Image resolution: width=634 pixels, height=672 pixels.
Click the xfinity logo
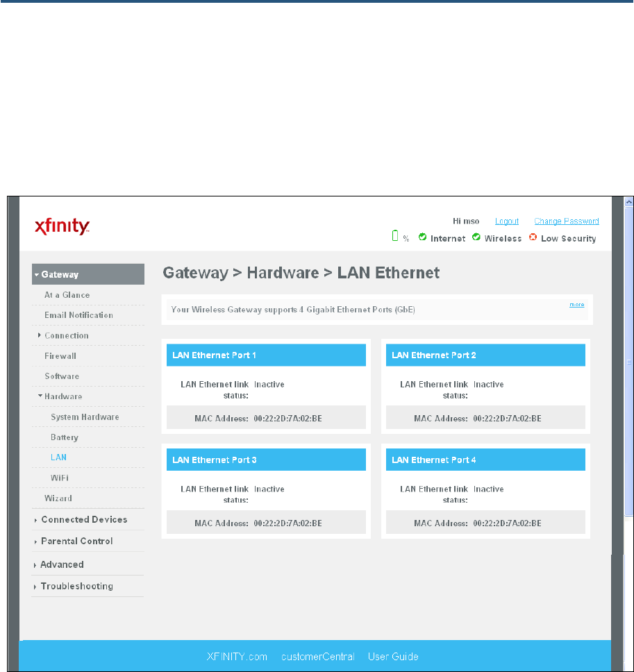(x=62, y=226)
